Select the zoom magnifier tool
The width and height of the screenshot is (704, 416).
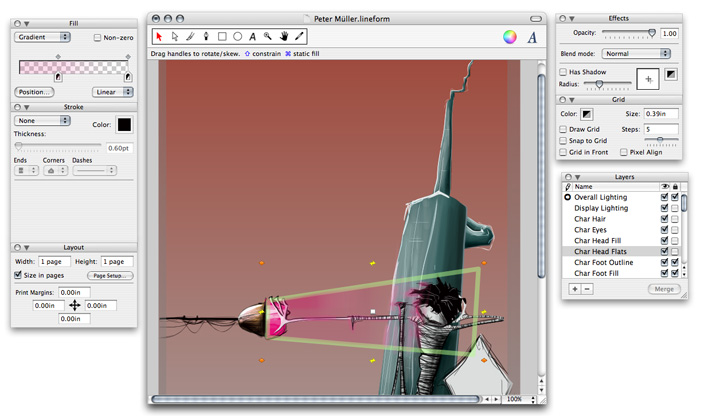[x=268, y=36]
